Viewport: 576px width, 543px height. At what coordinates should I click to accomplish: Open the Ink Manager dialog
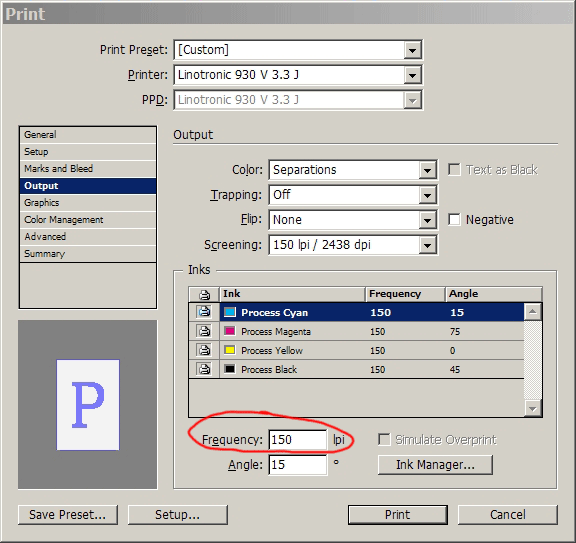[435, 465]
